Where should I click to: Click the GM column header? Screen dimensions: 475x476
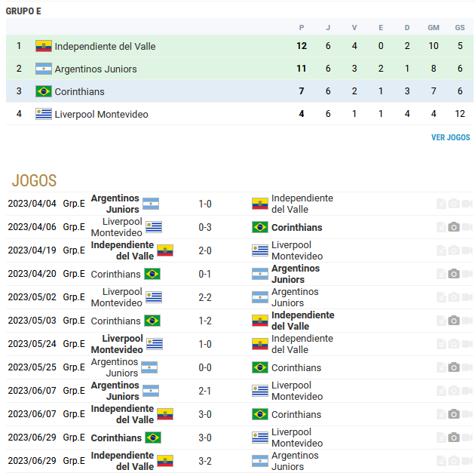[x=434, y=28]
